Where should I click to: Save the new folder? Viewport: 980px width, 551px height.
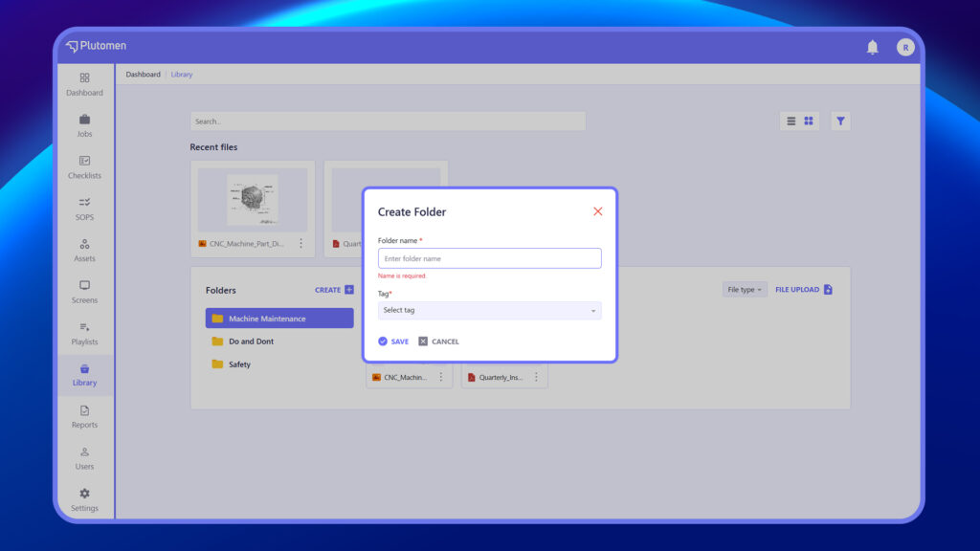coord(393,342)
